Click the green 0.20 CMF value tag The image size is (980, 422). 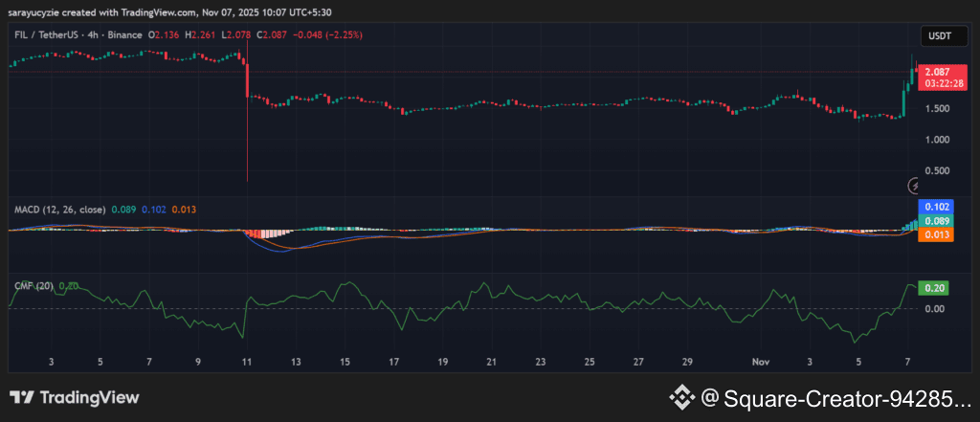tap(933, 287)
